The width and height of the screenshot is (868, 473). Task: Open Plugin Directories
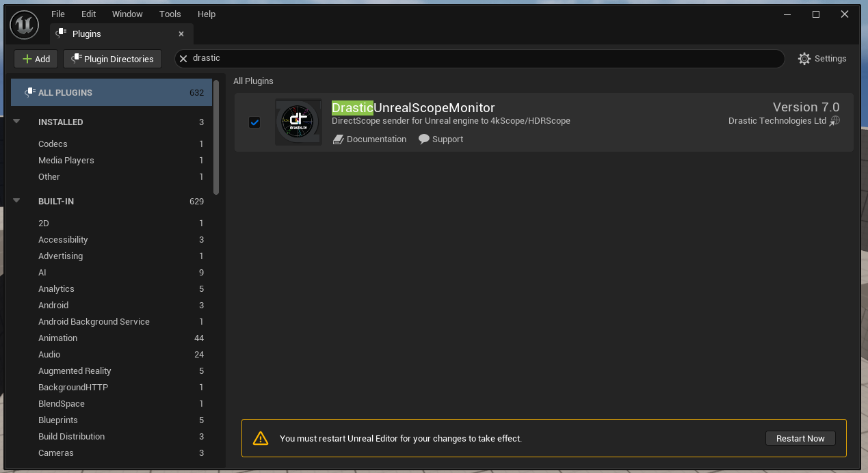pyautogui.click(x=113, y=59)
